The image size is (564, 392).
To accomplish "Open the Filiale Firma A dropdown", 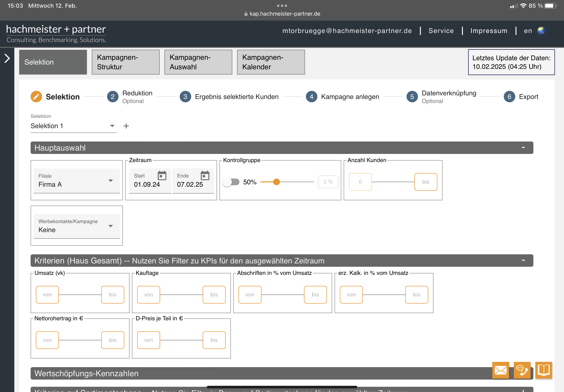I will click(x=76, y=181).
